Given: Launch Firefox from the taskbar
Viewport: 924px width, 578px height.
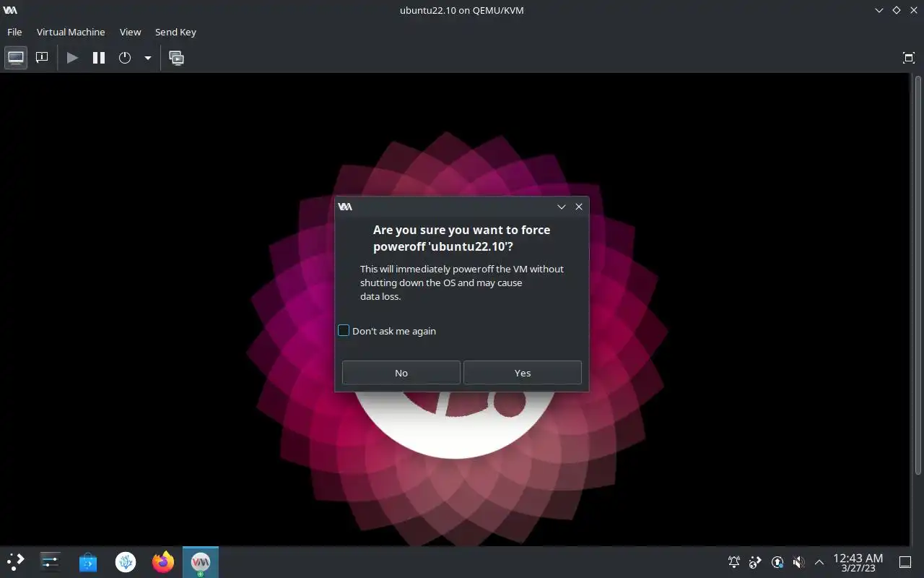Looking at the screenshot, I should click(163, 561).
